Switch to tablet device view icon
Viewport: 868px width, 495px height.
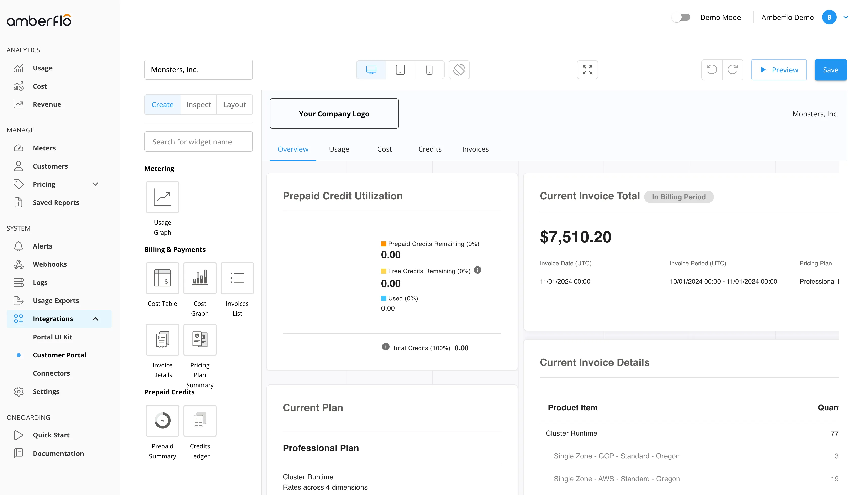coord(400,70)
